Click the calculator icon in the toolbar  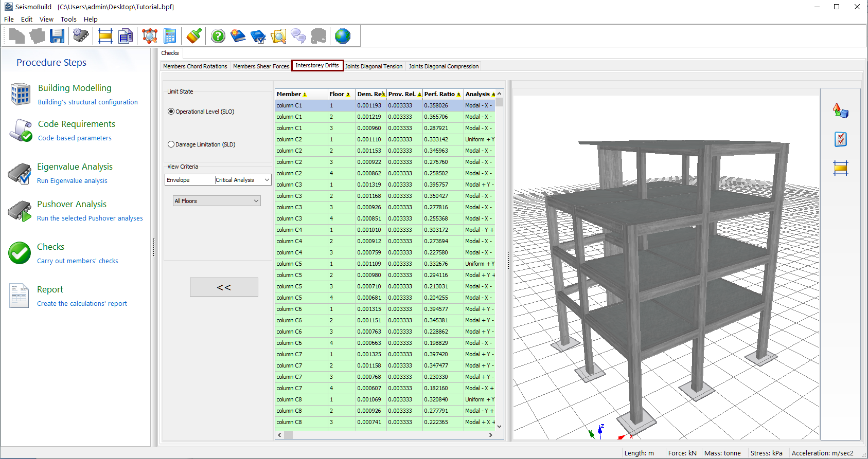[170, 36]
